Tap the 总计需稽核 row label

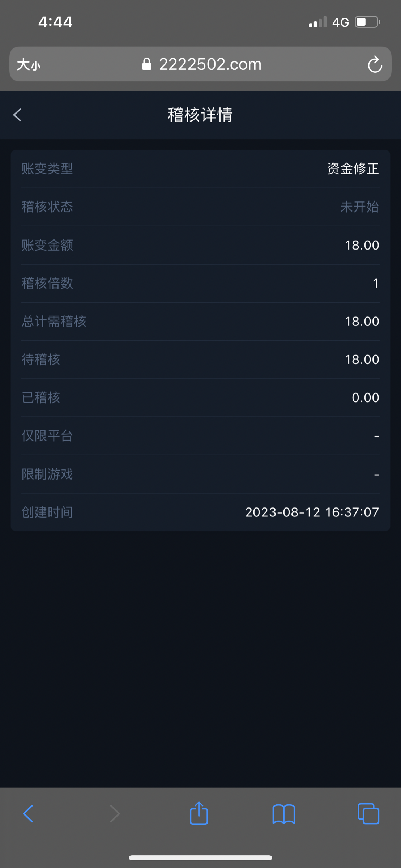click(x=54, y=321)
